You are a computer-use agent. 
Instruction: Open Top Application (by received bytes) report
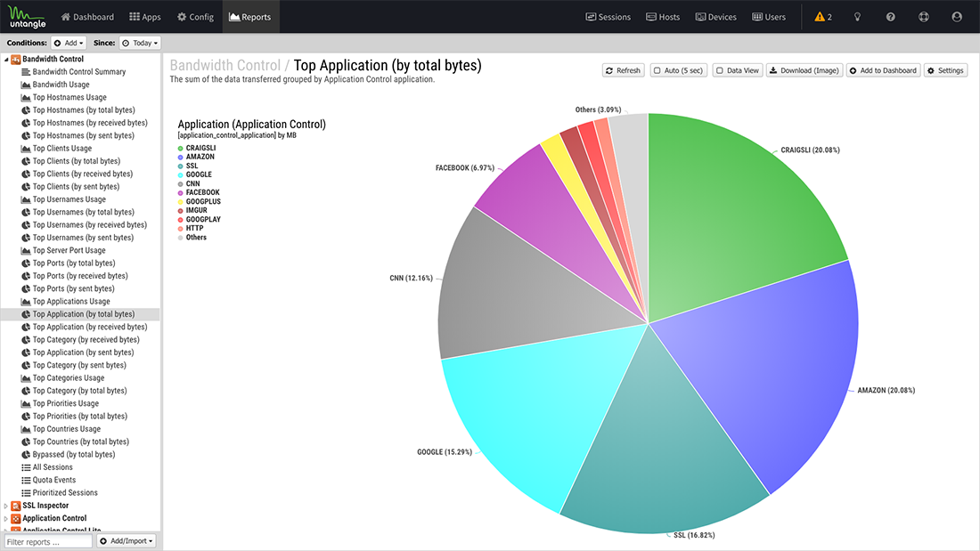(89, 327)
